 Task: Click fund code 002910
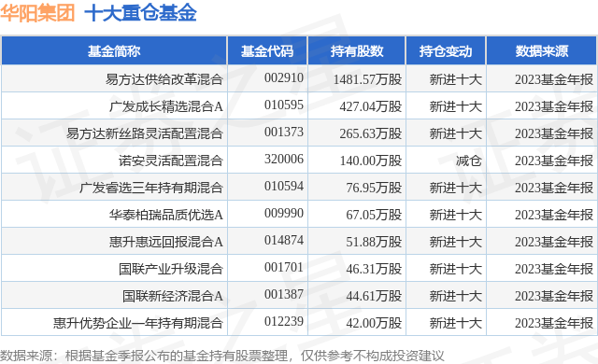(284, 78)
